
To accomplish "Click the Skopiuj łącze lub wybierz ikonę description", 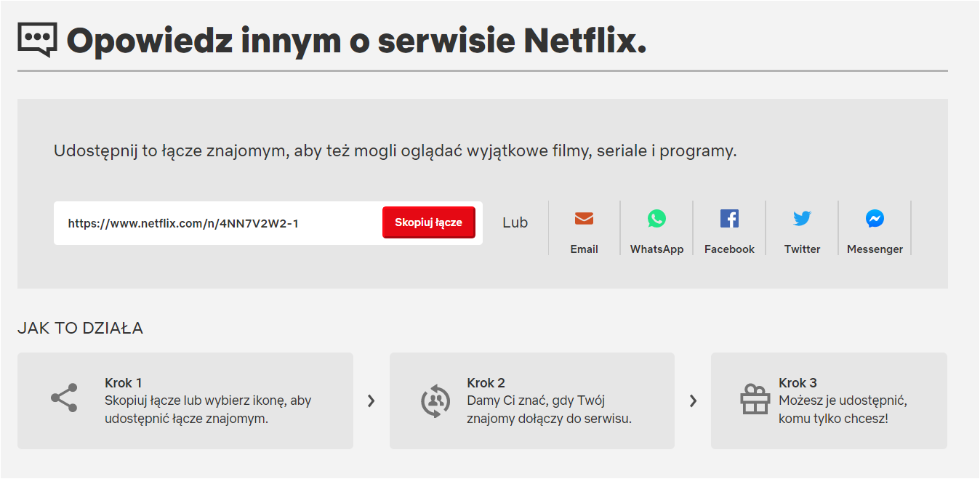I will pyautogui.click(x=208, y=410).
